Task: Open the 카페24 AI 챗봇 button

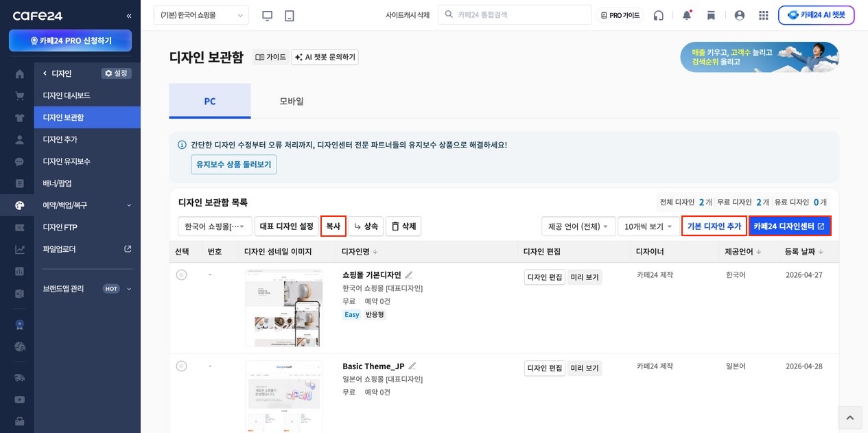Action: click(x=817, y=15)
